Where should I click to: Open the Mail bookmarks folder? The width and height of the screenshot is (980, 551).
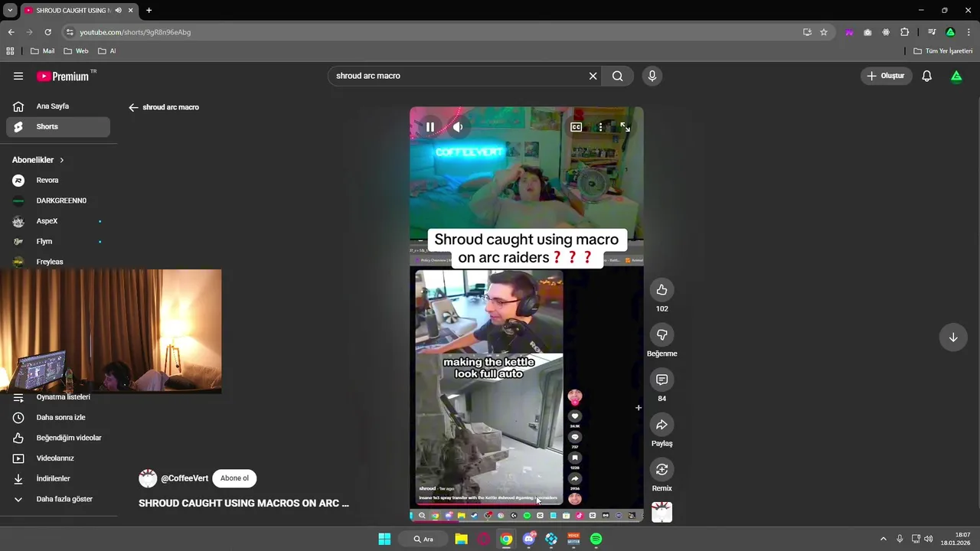point(42,51)
